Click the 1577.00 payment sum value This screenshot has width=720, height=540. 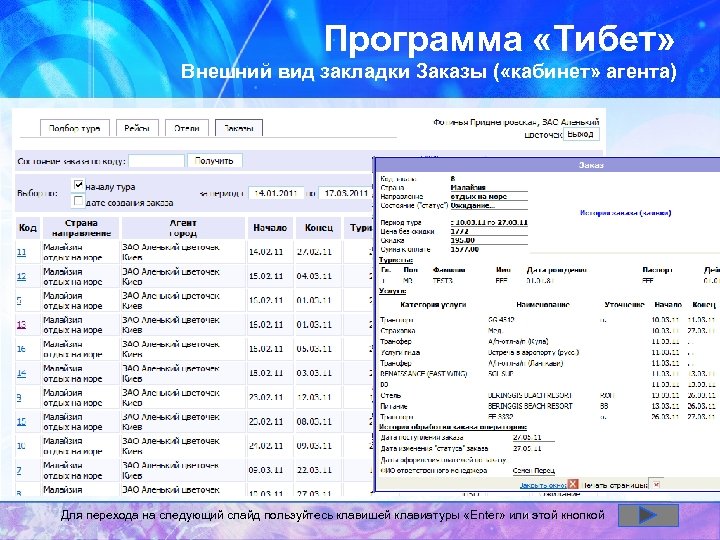[x=465, y=249]
